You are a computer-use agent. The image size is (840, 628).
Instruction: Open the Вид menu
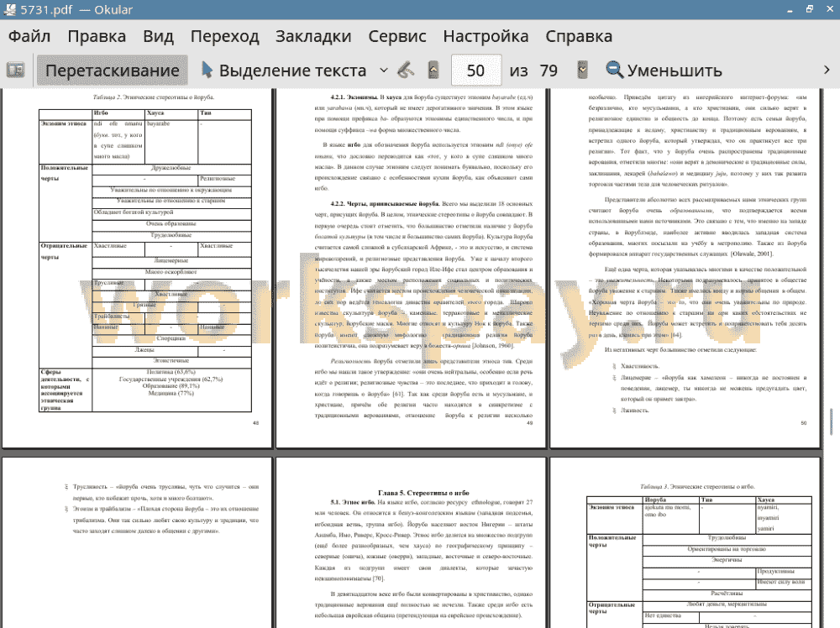(159, 36)
